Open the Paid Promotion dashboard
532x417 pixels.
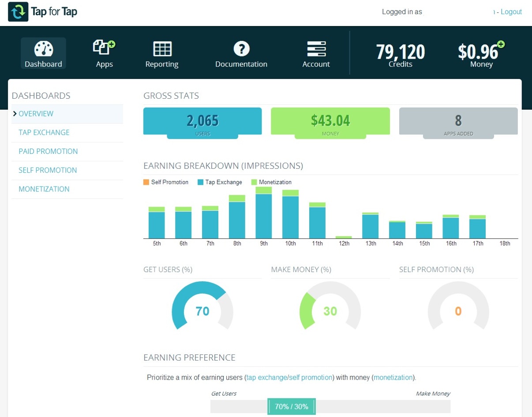48,151
